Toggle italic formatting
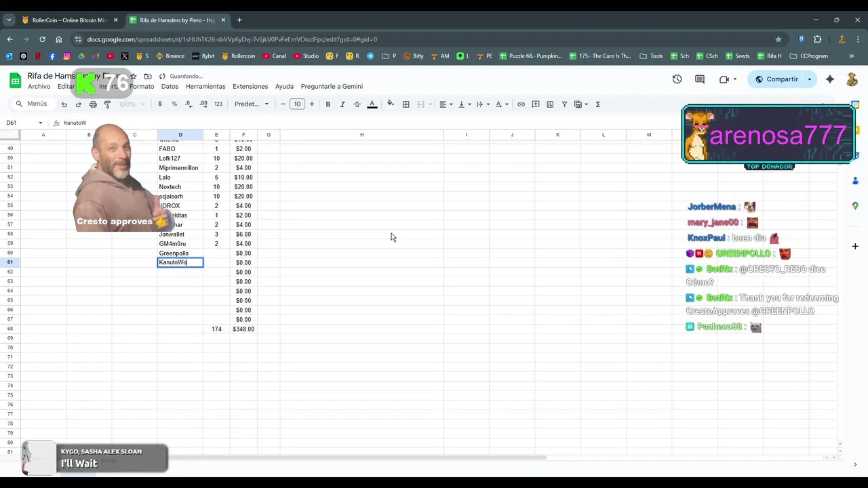 pyautogui.click(x=342, y=104)
